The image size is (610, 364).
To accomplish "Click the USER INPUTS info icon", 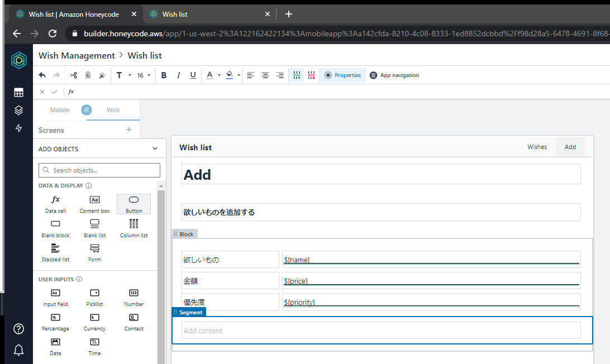I will pos(79,279).
